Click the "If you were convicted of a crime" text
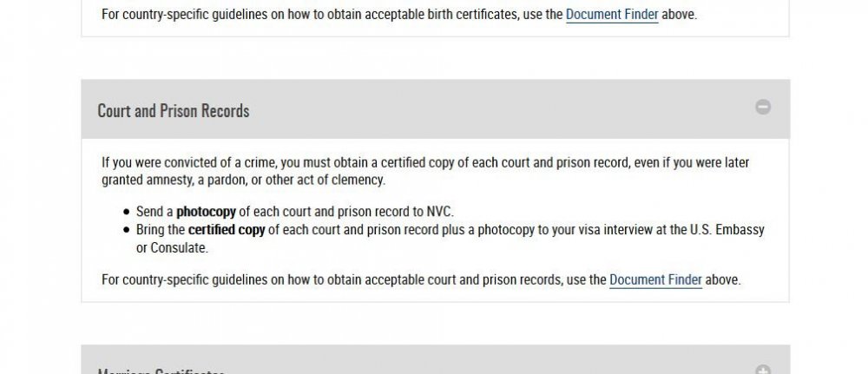Screen dimensions: 868x374 189,162
